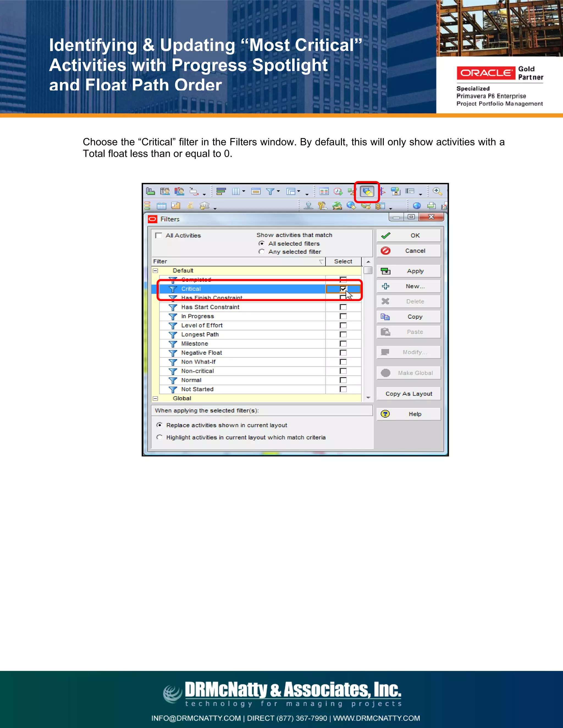Screen dimensions: 563x728
Task: Click the Cancel button
Action: pos(409,251)
